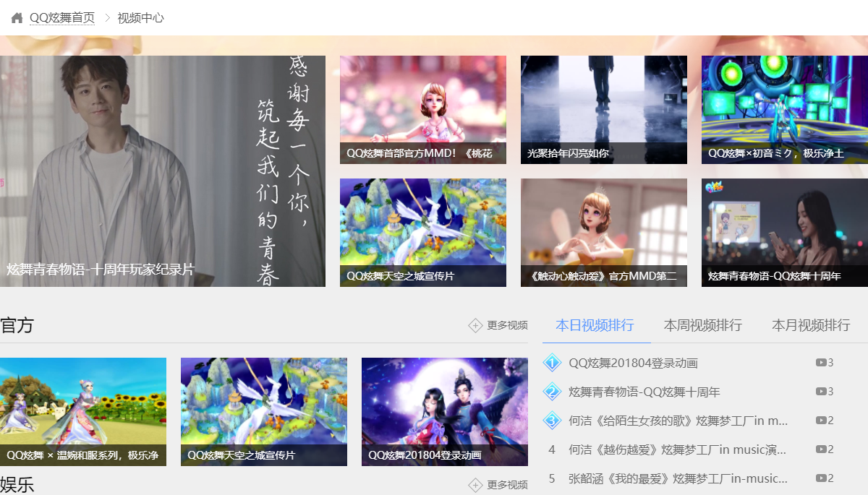Open ranked video 何洁《给陌生女孩的歌》

tap(678, 421)
